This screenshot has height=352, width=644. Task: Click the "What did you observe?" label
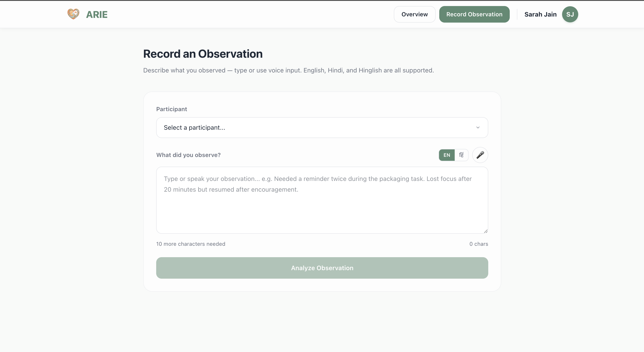pyautogui.click(x=188, y=155)
